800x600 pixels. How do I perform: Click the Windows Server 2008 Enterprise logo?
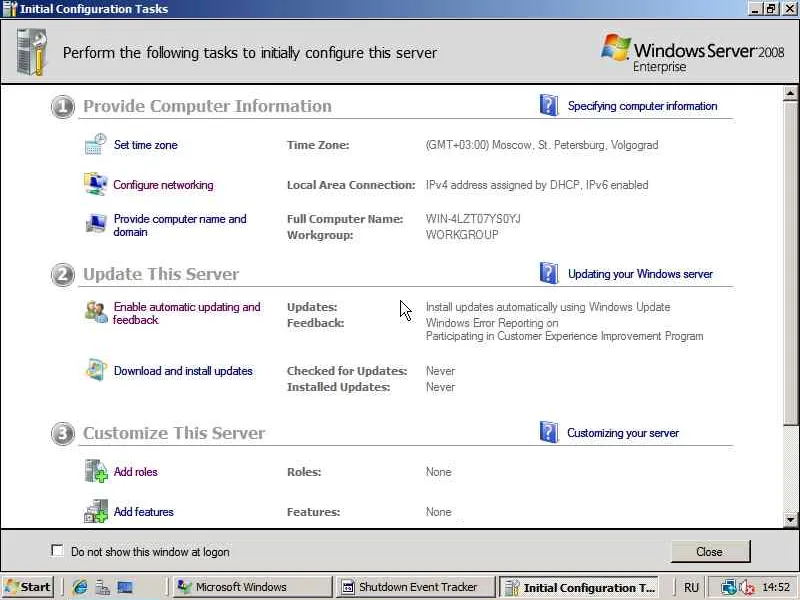coord(692,54)
